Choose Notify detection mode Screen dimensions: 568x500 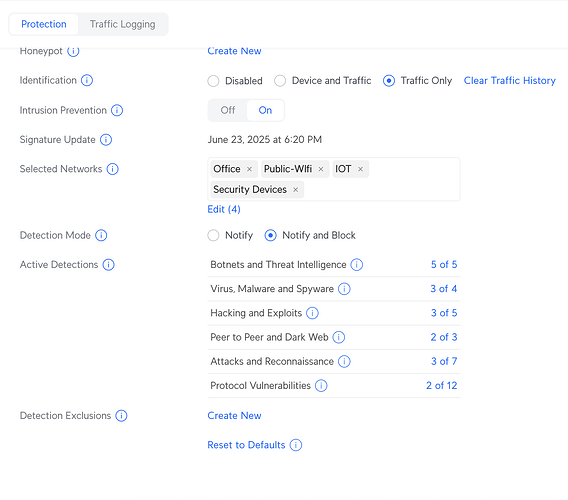coord(213,235)
